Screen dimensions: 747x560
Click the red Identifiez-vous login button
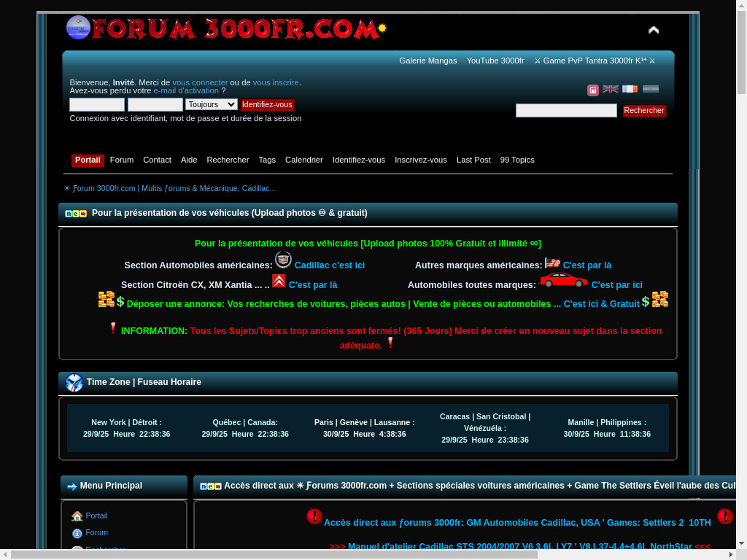point(267,104)
